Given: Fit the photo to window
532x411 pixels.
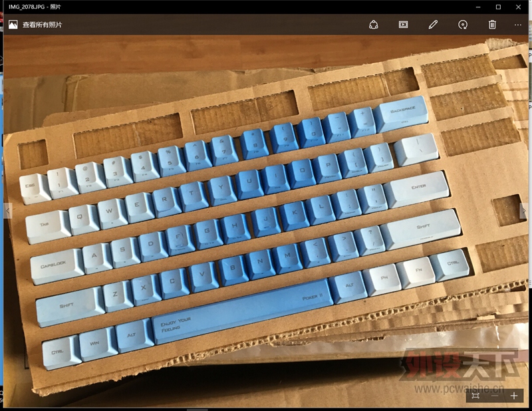Looking at the screenshot, I should (x=475, y=396).
